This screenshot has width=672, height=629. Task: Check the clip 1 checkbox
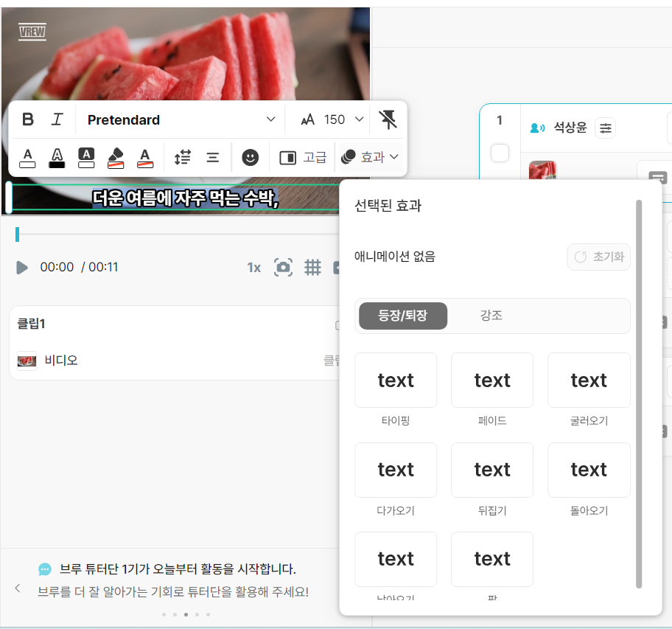tap(500, 153)
